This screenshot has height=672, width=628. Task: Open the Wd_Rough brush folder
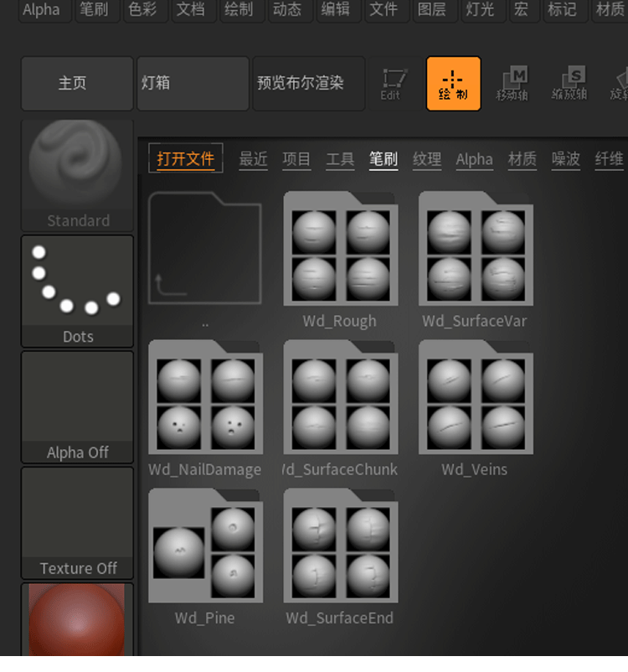click(341, 259)
